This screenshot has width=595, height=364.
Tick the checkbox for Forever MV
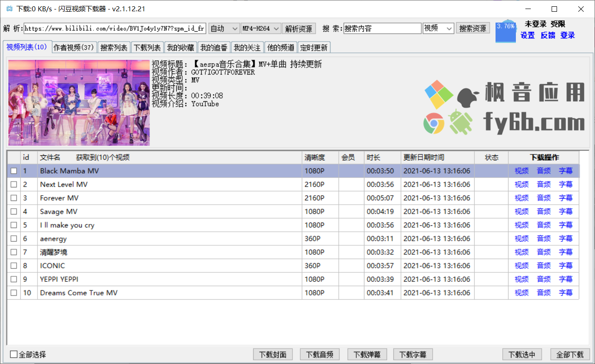pos(14,198)
